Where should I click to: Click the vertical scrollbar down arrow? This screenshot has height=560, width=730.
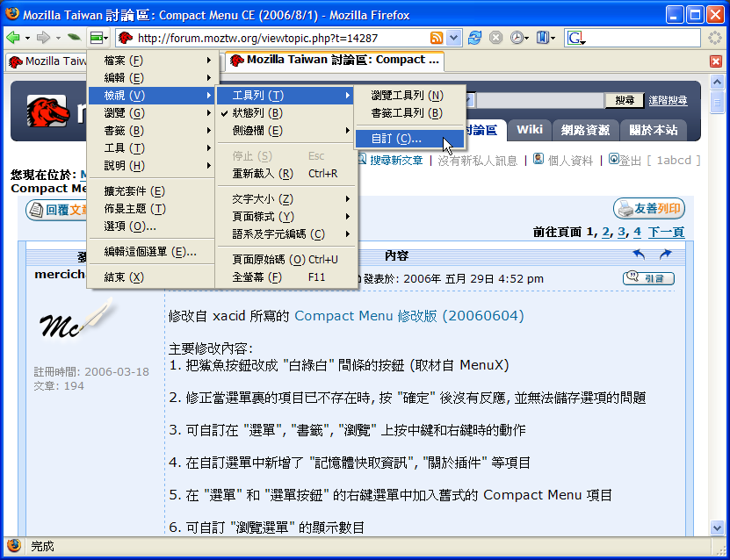tap(717, 528)
